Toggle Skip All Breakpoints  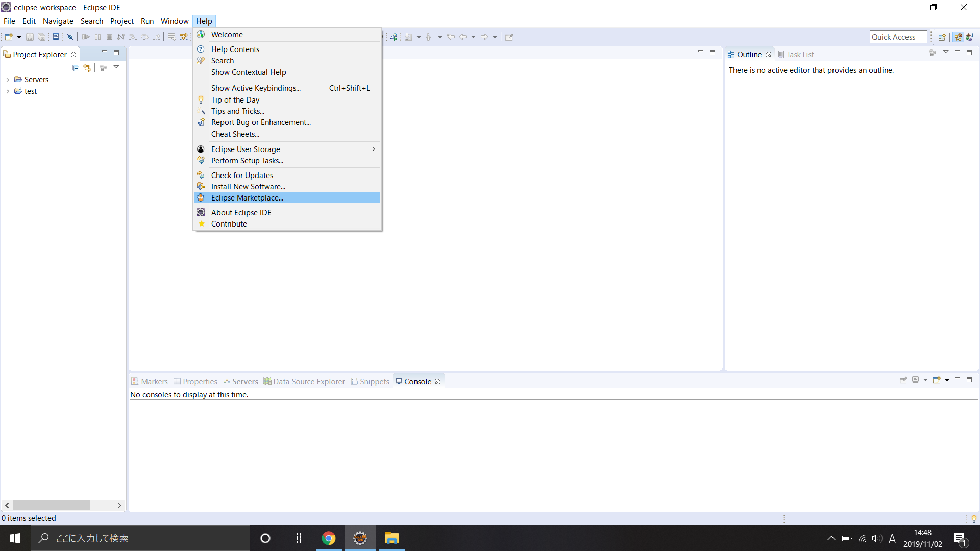pyautogui.click(x=70, y=37)
